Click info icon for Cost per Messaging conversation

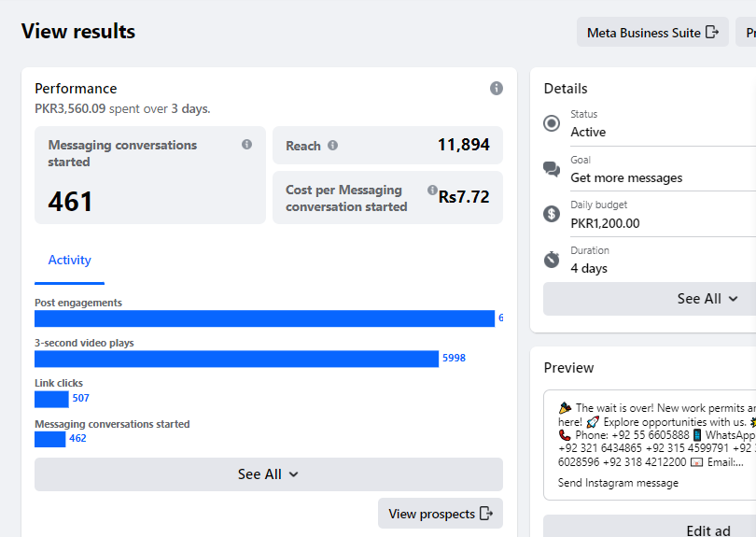(432, 190)
